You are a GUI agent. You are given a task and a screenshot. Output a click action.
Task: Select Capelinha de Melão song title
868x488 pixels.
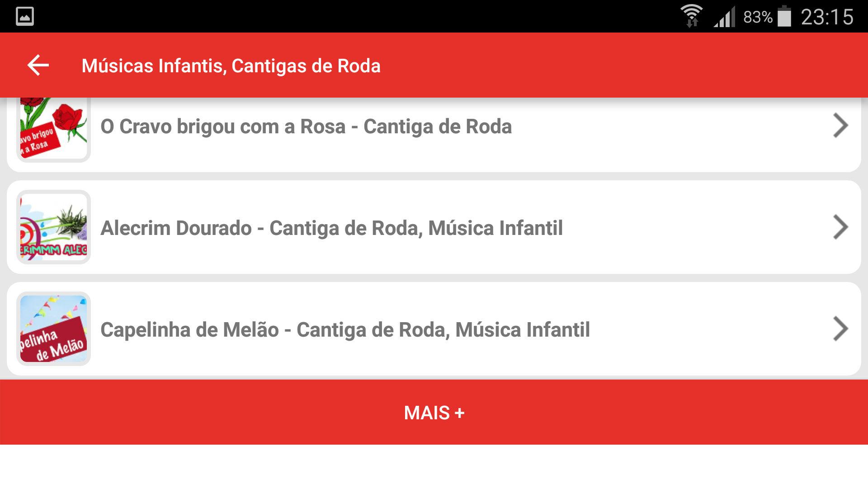(x=345, y=330)
